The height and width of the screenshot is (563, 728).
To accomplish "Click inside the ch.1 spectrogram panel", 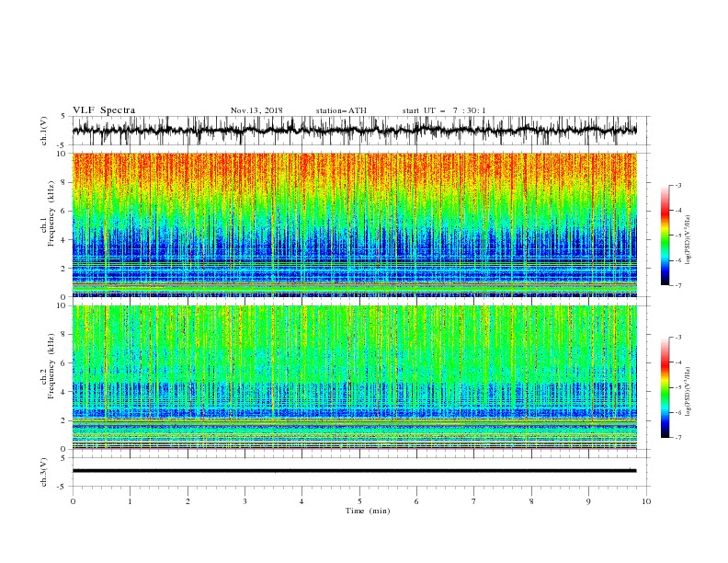I will (354, 224).
